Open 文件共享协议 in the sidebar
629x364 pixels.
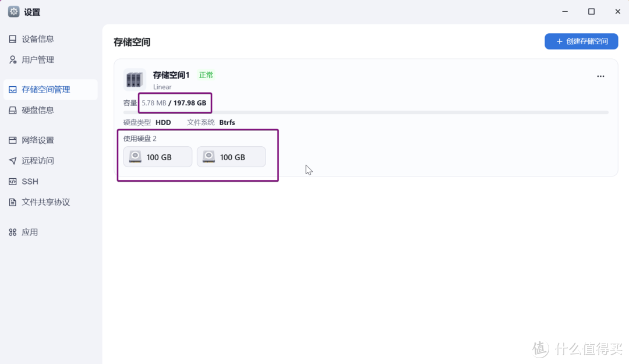point(51,202)
